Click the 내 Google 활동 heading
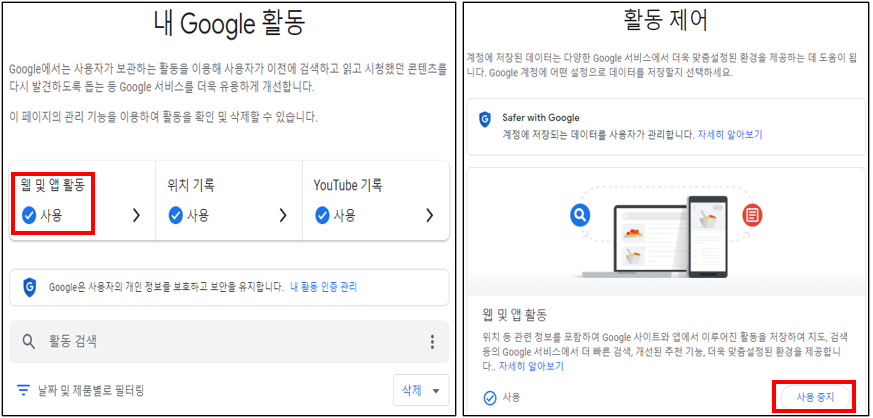This screenshot has height=418, width=873. tap(229, 25)
